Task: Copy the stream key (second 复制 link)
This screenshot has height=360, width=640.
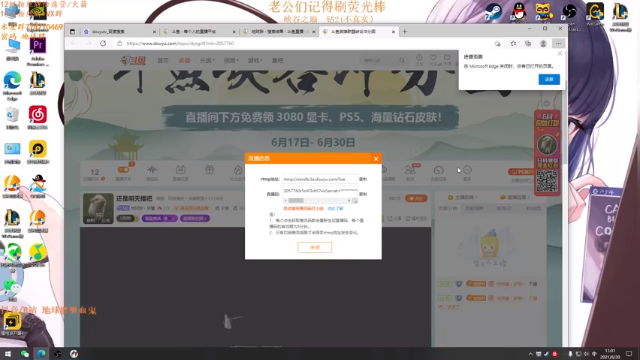Action: [x=362, y=194]
